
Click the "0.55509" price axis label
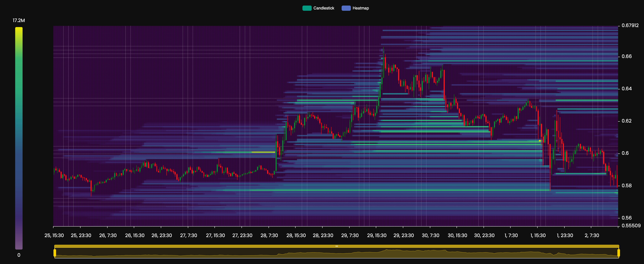pos(631,225)
